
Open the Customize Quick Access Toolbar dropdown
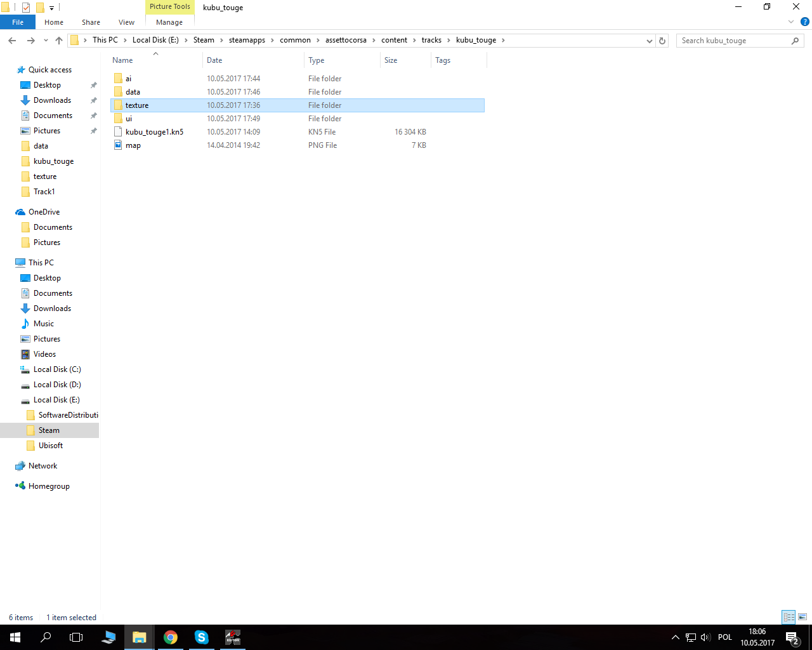(x=51, y=8)
